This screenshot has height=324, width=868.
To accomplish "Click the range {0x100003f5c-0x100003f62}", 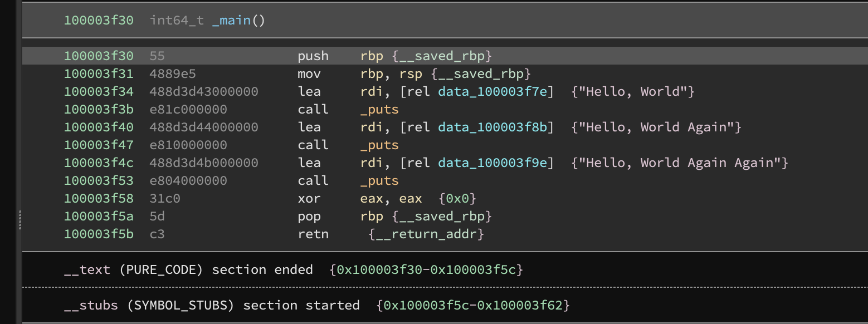I will tap(473, 305).
